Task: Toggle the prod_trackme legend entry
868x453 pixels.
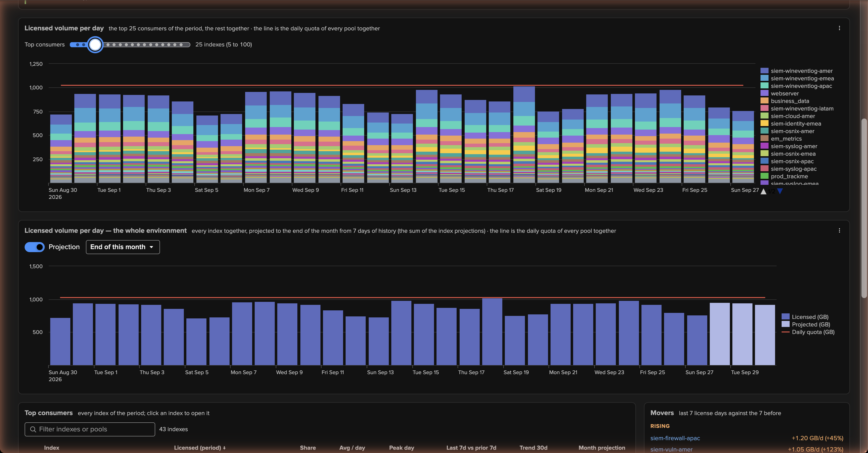Action: coord(784,177)
